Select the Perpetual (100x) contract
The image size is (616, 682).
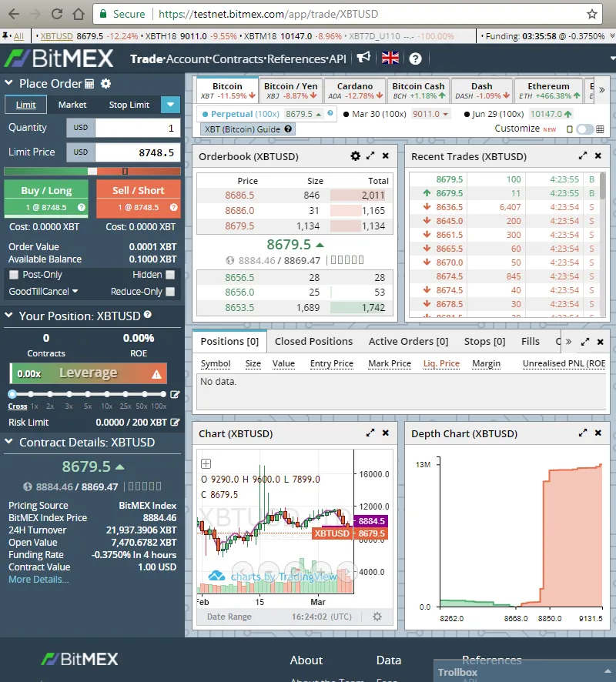pyautogui.click(x=240, y=114)
